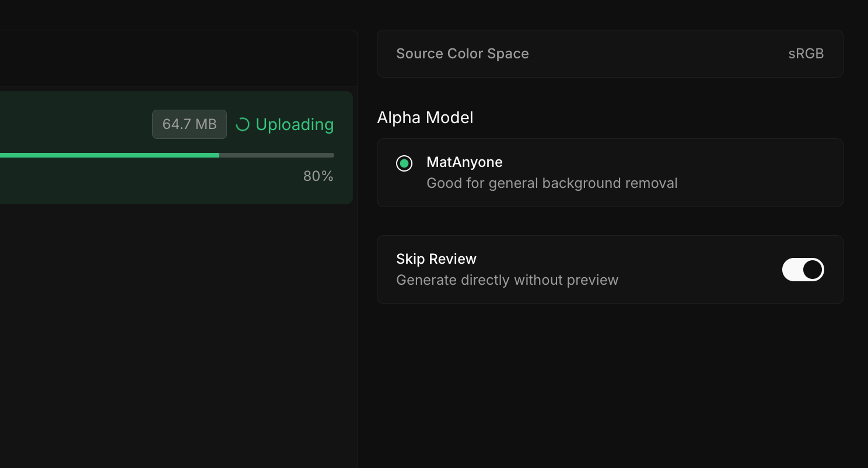
Task: Click the upload status card
Action: [175, 147]
